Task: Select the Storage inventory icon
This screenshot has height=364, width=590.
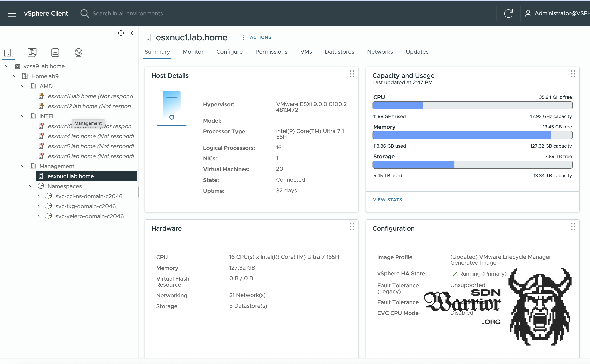Action: click(55, 52)
